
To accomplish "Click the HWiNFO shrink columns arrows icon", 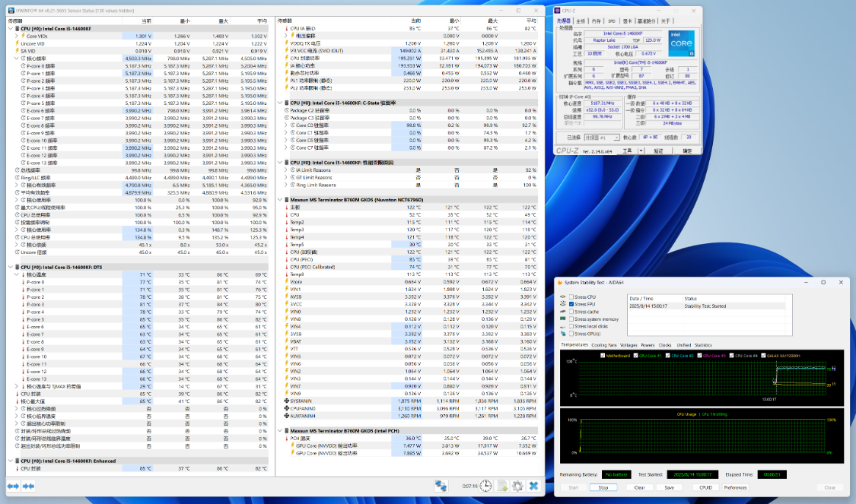I will coord(29,486).
